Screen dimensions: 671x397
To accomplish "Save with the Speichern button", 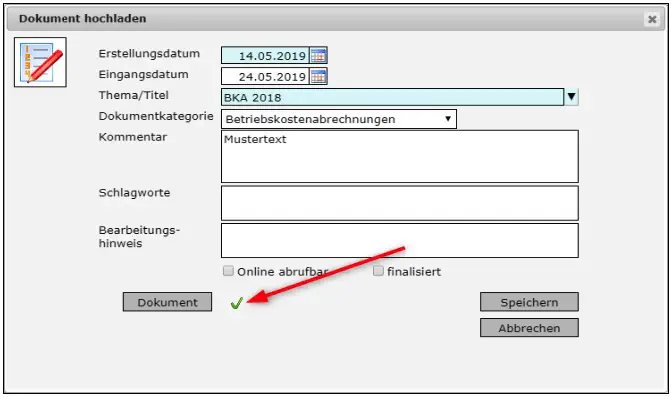I will (x=529, y=302).
